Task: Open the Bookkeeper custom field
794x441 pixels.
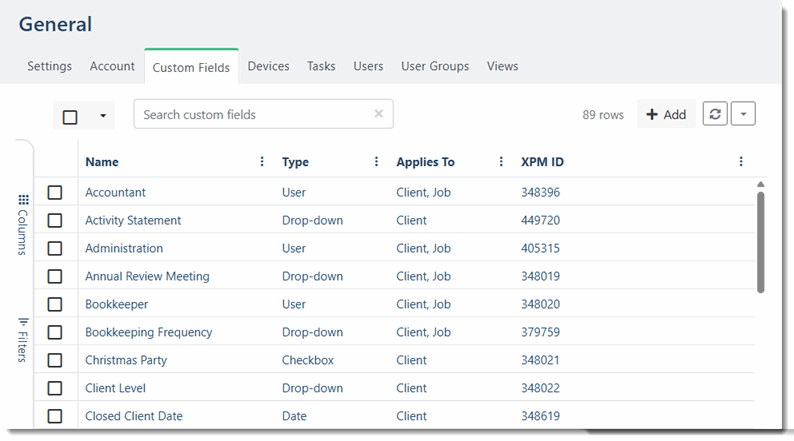Action: (116, 304)
